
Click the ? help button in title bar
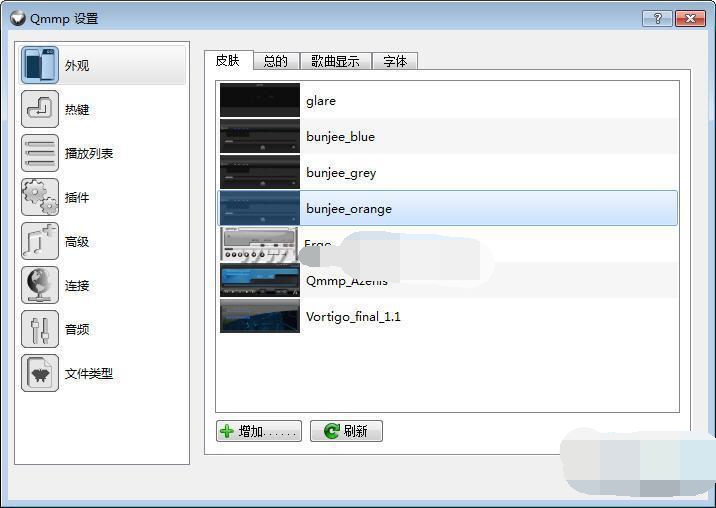[658, 18]
